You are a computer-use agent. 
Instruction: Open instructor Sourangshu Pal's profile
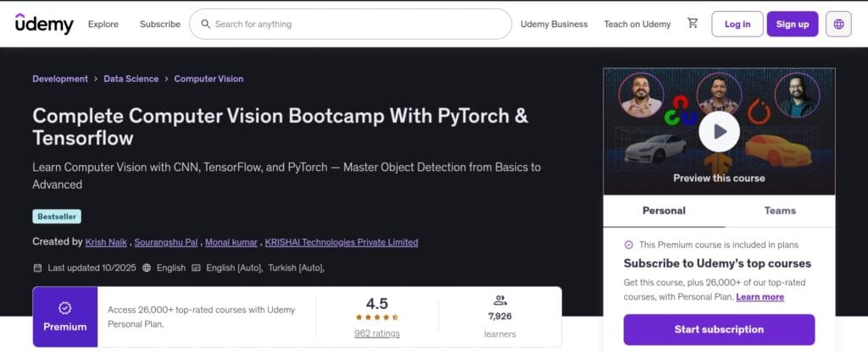pos(166,242)
